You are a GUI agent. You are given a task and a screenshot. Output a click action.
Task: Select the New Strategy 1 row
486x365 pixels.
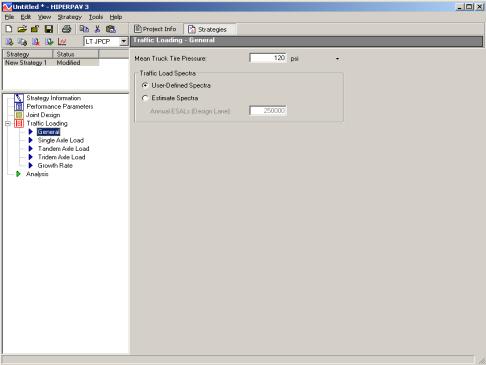pyautogui.click(x=51, y=62)
